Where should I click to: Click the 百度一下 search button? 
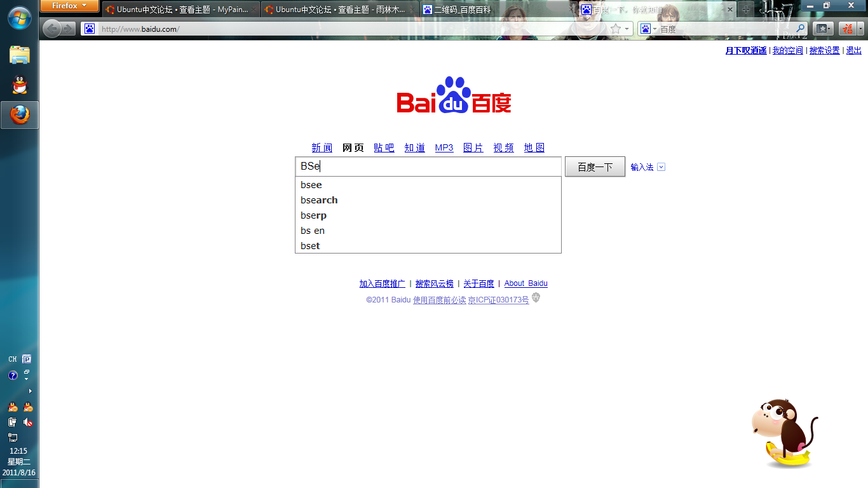pos(595,167)
